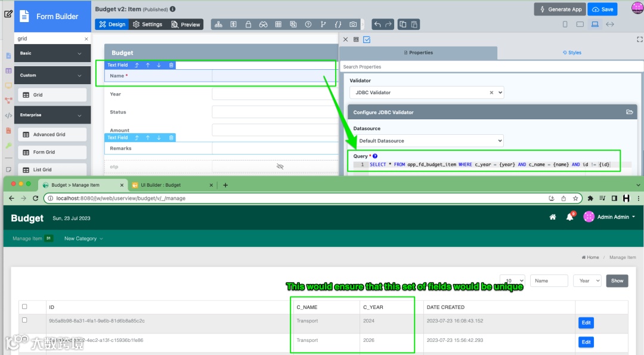The image size is (644, 355).
Task: Switch to the Design tab
Action: point(112,24)
